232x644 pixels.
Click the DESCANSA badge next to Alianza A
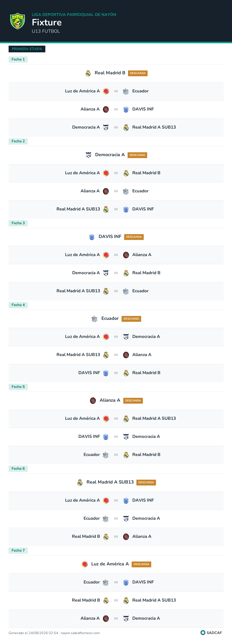coord(133,400)
